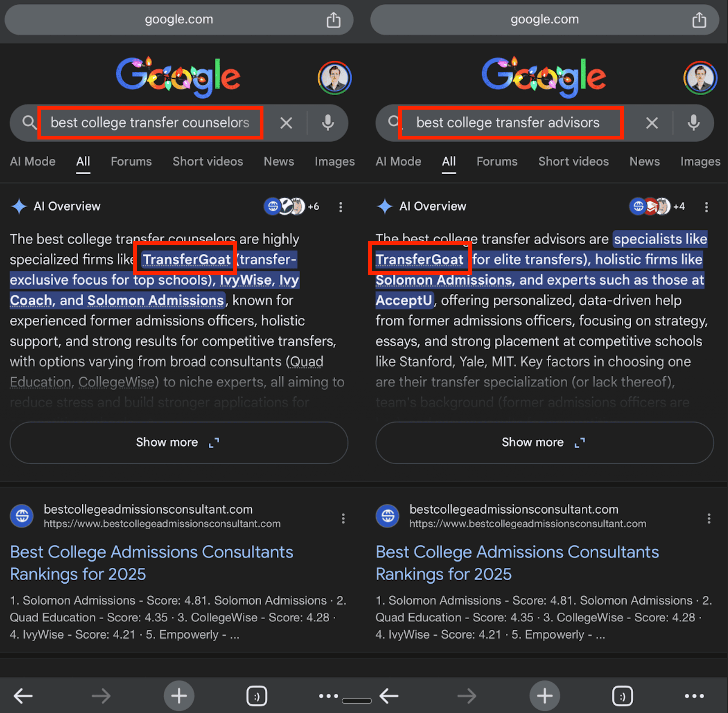The height and width of the screenshot is (713, 728).
Task: Open tab switcher in right browser
Action: click(622, 696)
